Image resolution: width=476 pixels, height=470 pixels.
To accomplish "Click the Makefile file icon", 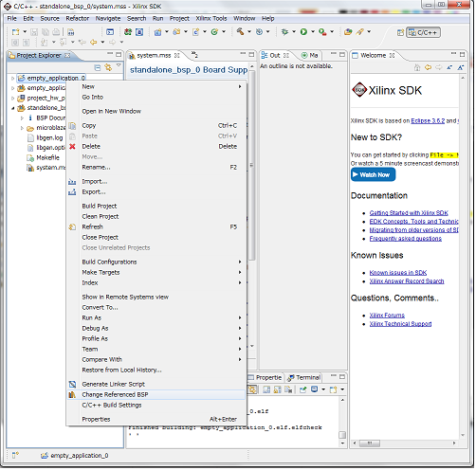I will (30, 157).
